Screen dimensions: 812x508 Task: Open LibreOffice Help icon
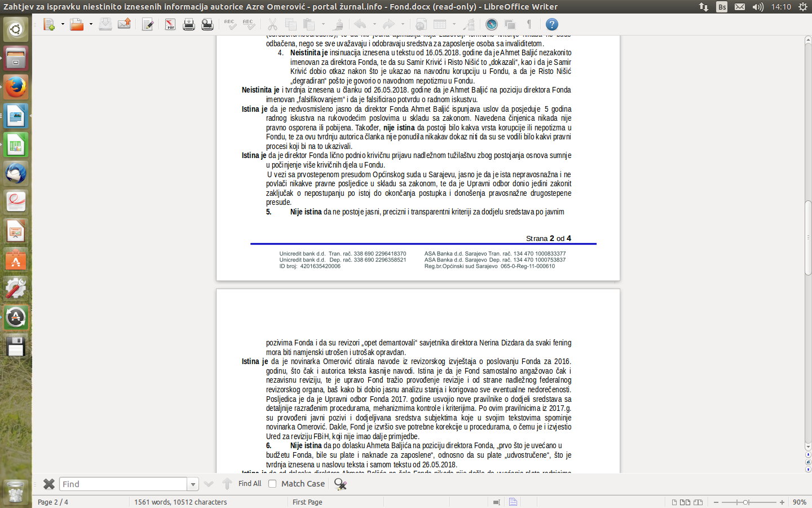pos(552,24)
